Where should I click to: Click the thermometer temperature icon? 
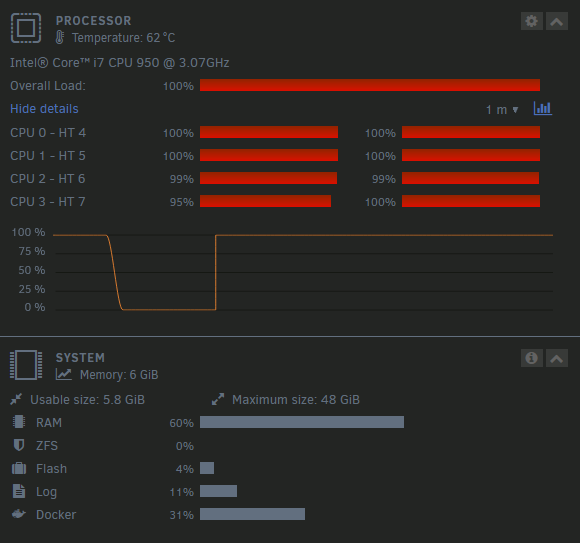[60, 37]
